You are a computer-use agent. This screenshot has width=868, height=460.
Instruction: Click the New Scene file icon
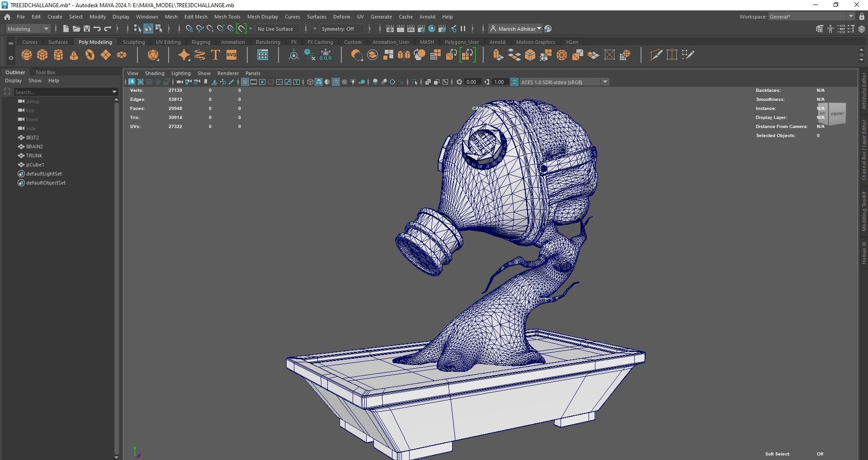point(66,29)
